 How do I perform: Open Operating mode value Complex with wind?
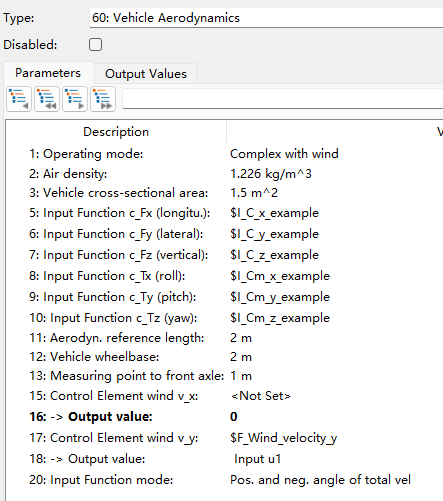click(x=284, y=154)
